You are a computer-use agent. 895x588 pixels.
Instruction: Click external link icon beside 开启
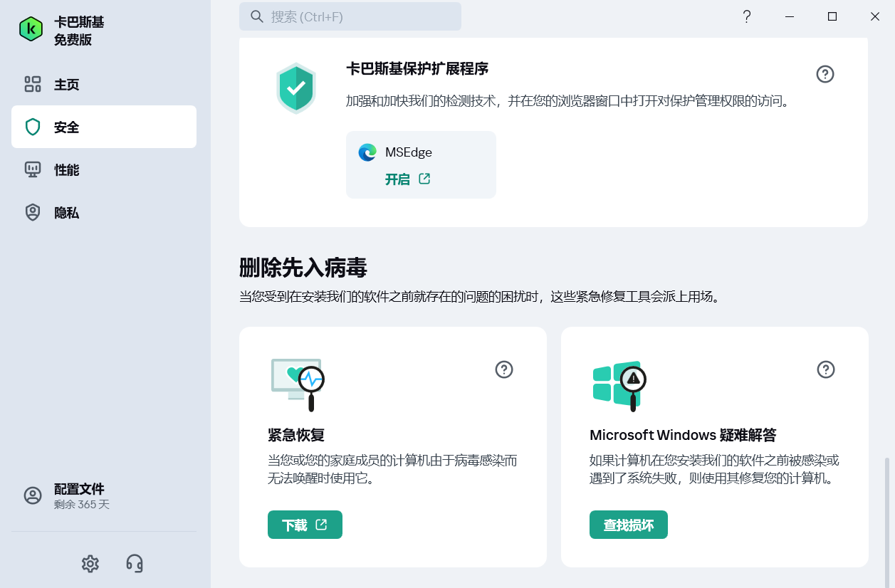pyautogui.click(x=424, y=179)
